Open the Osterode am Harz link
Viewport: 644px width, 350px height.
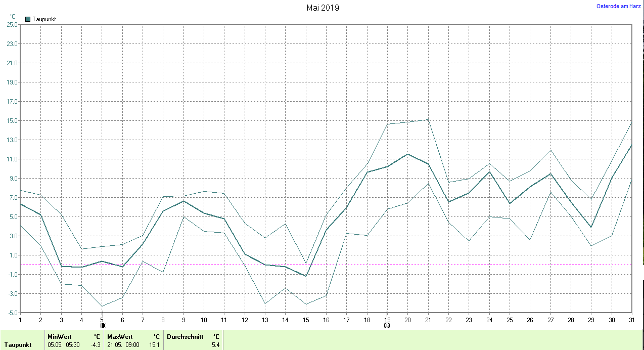coord(619,6)
